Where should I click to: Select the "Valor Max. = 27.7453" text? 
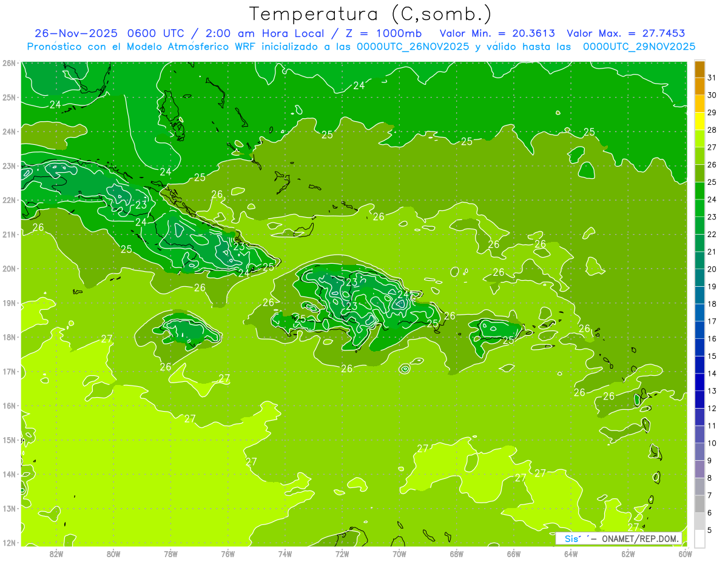pyautogui.click(x=625, y=33)
